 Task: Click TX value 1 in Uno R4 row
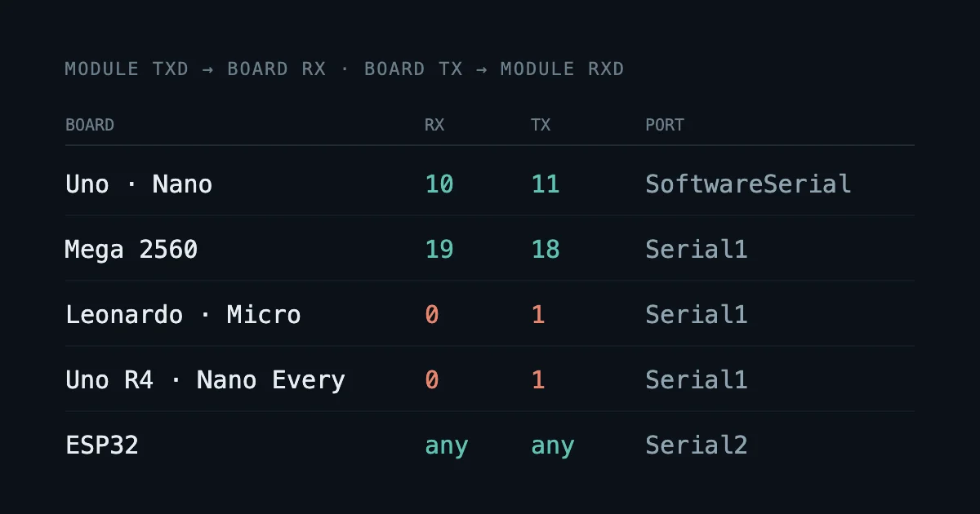(x=538, y=379)
